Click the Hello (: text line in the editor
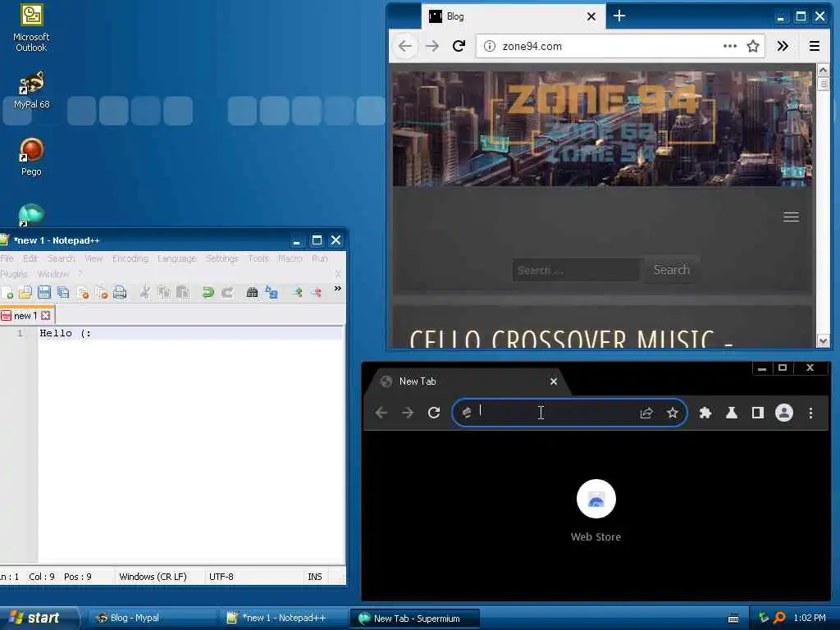 coord(66,333)
